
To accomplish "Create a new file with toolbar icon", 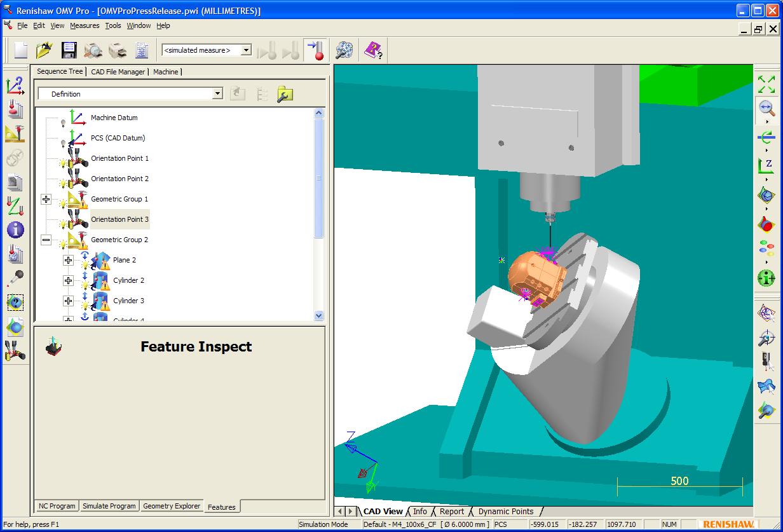I will point(21,50).
